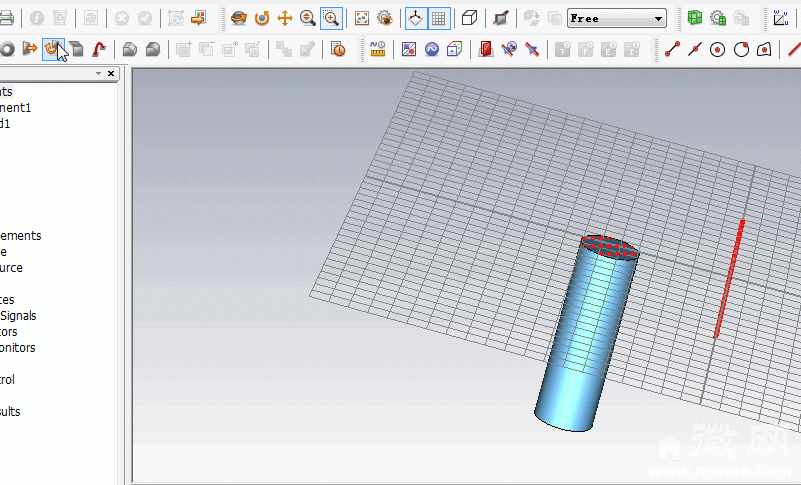Open the history list clock icon

click(x=338, y=50)
